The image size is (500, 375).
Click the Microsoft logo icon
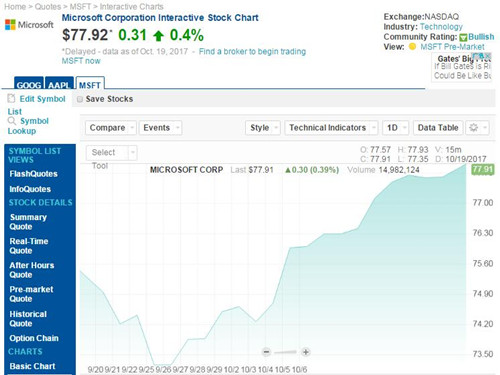(x=10, y=25)
